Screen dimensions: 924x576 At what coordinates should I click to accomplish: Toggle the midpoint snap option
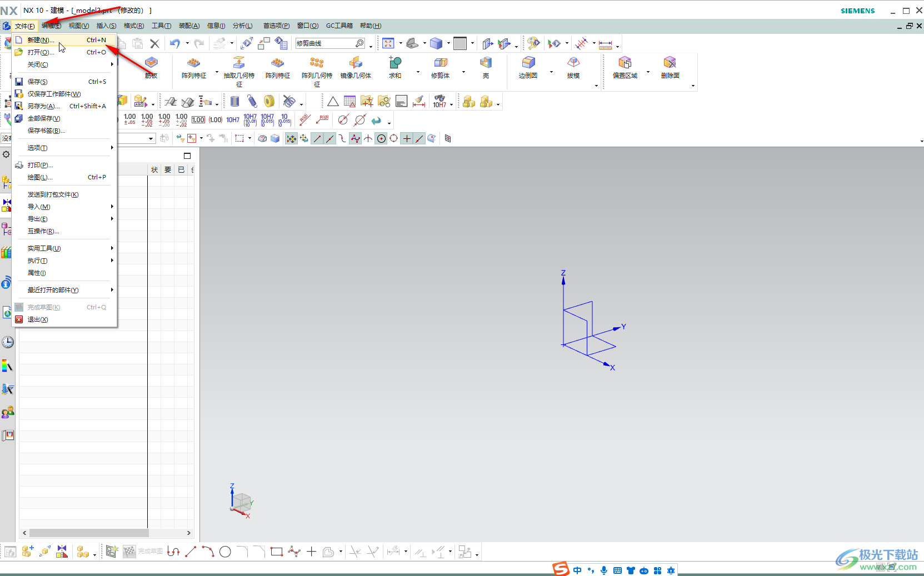(330, 139)
